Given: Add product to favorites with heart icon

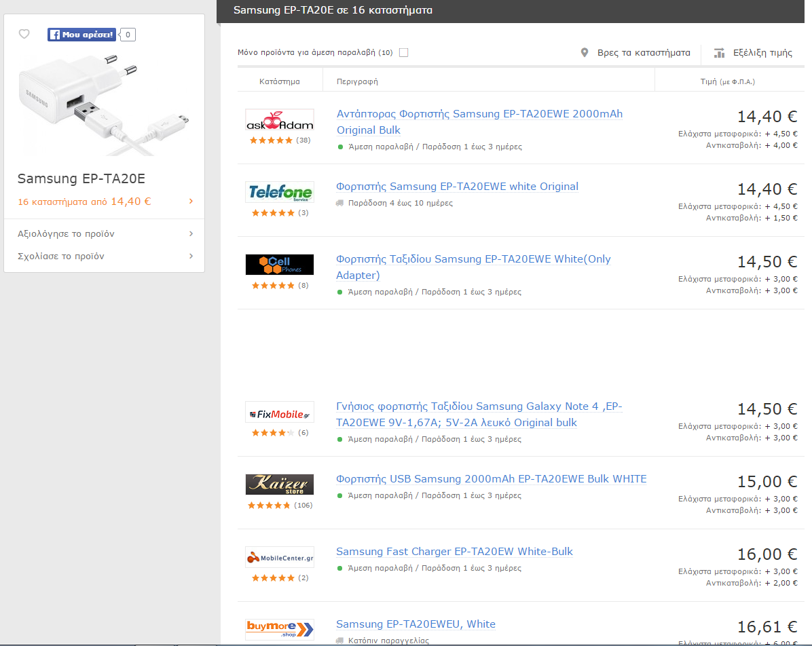Looking at the screenshot, I should (x=24, y=34).
